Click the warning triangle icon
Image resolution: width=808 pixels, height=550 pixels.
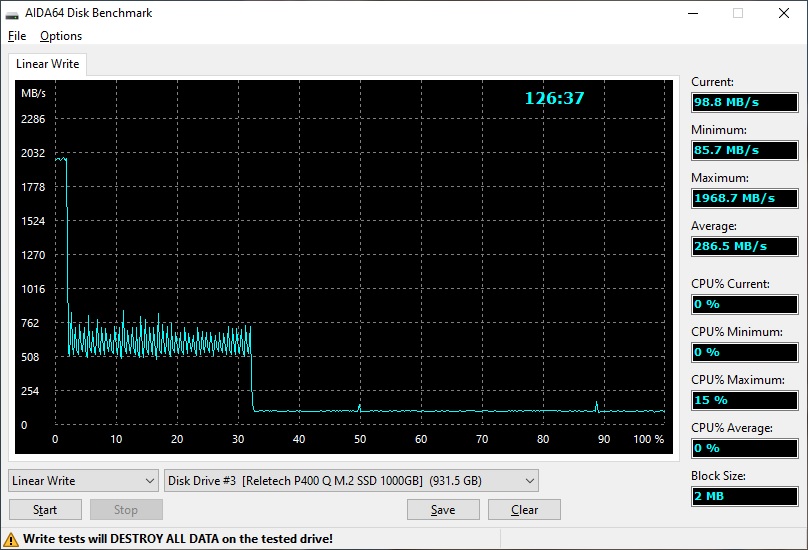10,540
